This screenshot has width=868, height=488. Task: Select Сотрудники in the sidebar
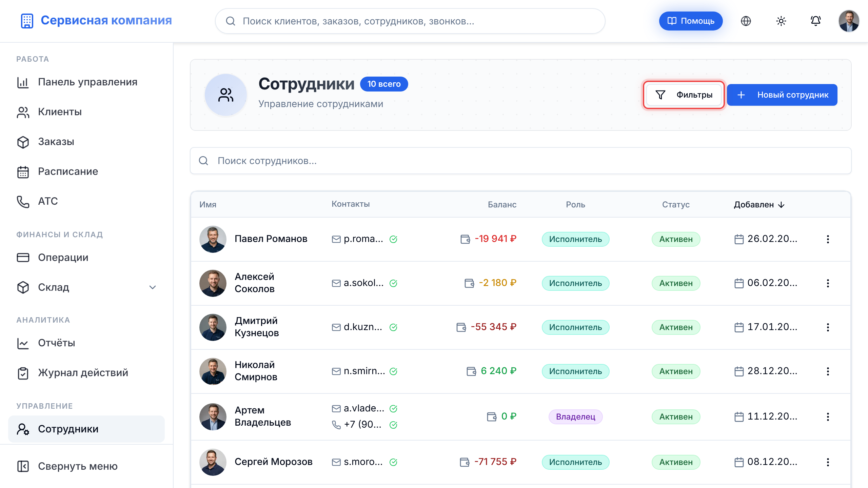pos(86,429)
